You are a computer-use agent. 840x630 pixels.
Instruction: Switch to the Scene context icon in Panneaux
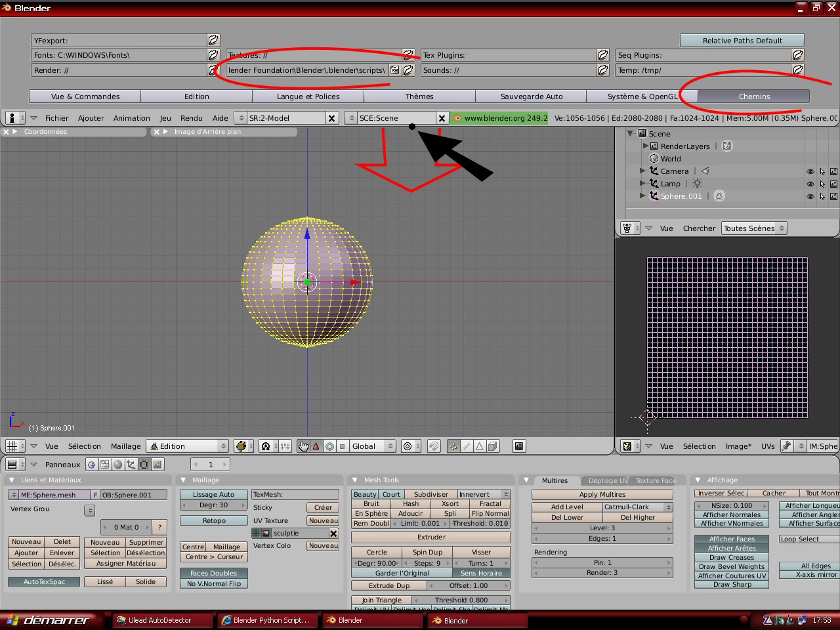157,465
